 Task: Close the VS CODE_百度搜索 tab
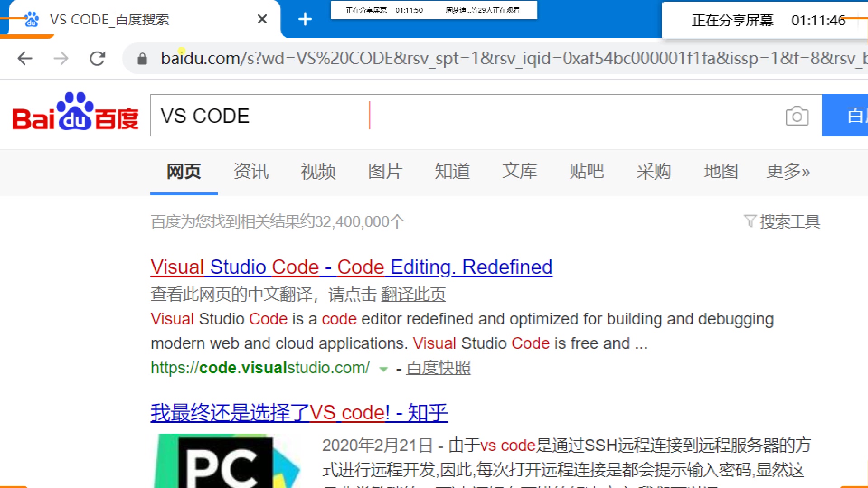tap(262, 19)
